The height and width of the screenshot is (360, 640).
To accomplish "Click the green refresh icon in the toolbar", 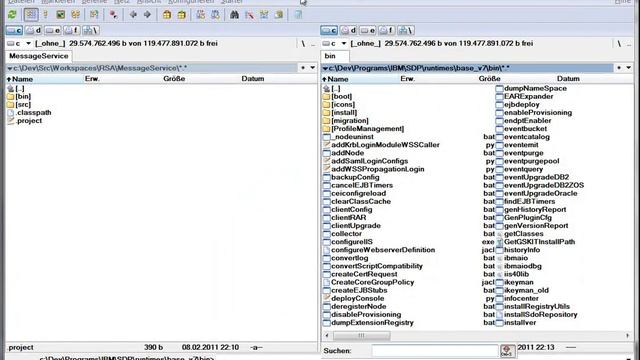I will pyautogui.click(x=12, y=15).
